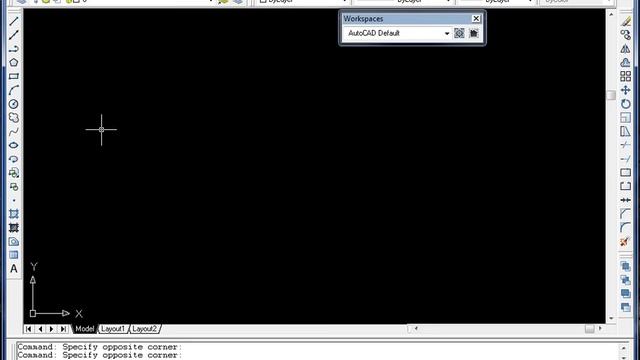Select the Circle tool

tap(13, 104)
